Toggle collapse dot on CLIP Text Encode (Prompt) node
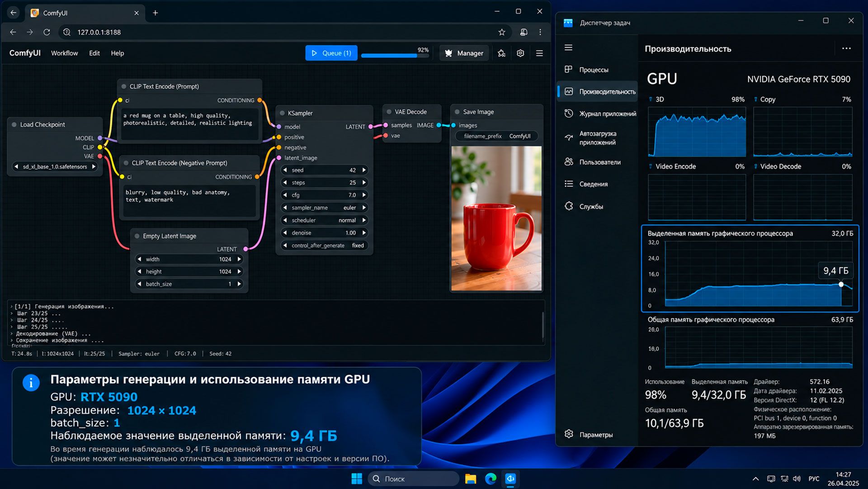Screen dimensions: 868x489 coord(124,86)
